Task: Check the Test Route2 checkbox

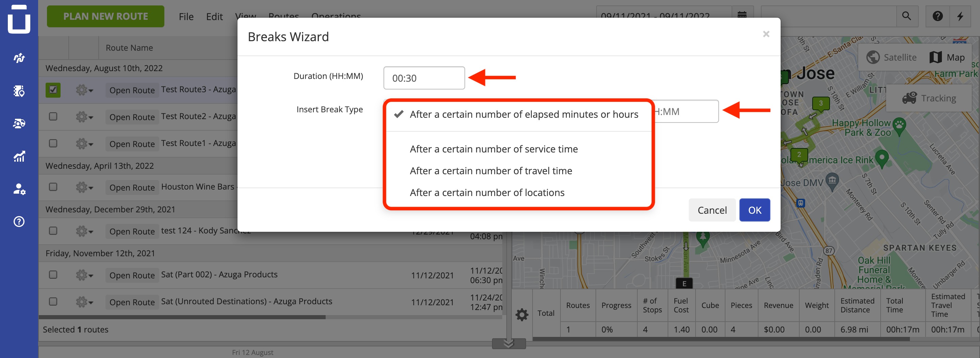Action: [53, 116]
